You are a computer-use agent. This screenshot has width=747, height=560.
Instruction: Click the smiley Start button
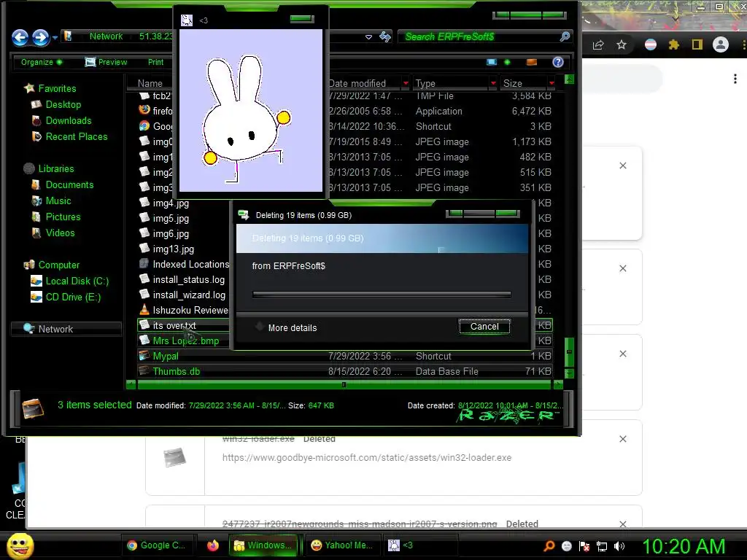point(20,545)
